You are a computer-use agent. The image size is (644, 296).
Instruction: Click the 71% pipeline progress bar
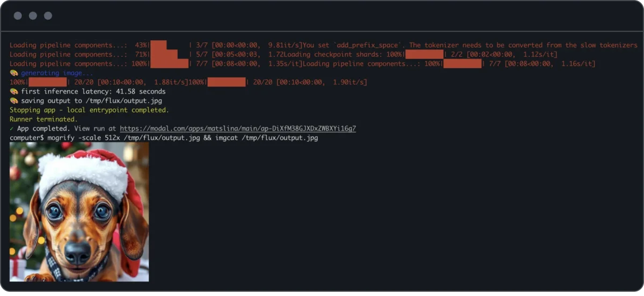point(170,55)
